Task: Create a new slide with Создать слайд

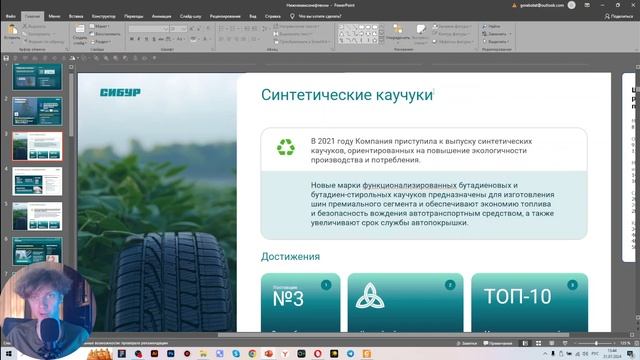Action: (80, 34)
